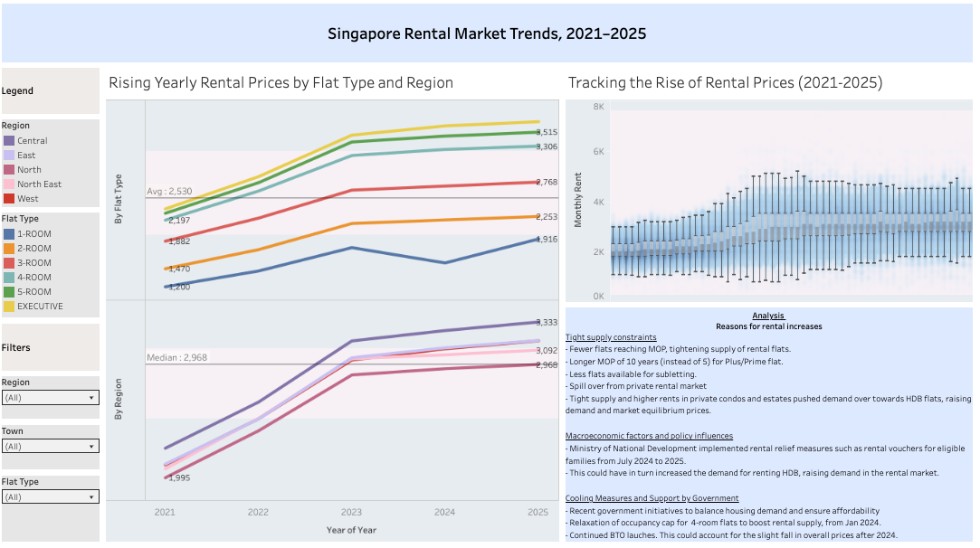Highlight North East in region legend
The image size is (980, 548).
click(x=9, y=184)
